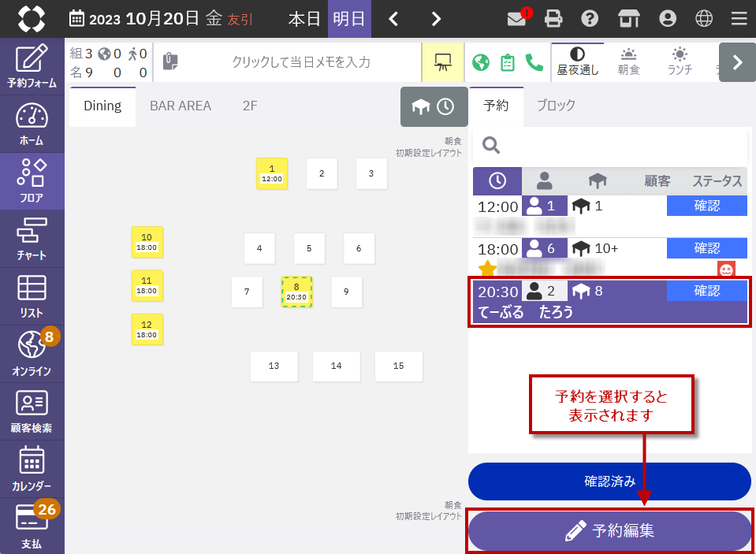Select yellow table 10 on floor
Image resolution: width=756 pixels, height=554 pixels.
click(147, 242)
